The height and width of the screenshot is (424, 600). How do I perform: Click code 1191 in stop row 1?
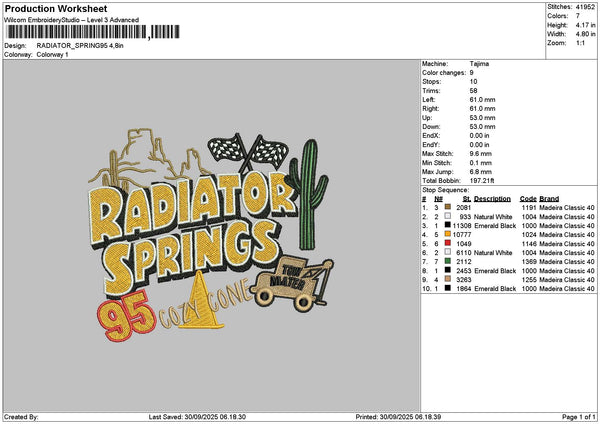pyautogui.click(x=529, y=207)
